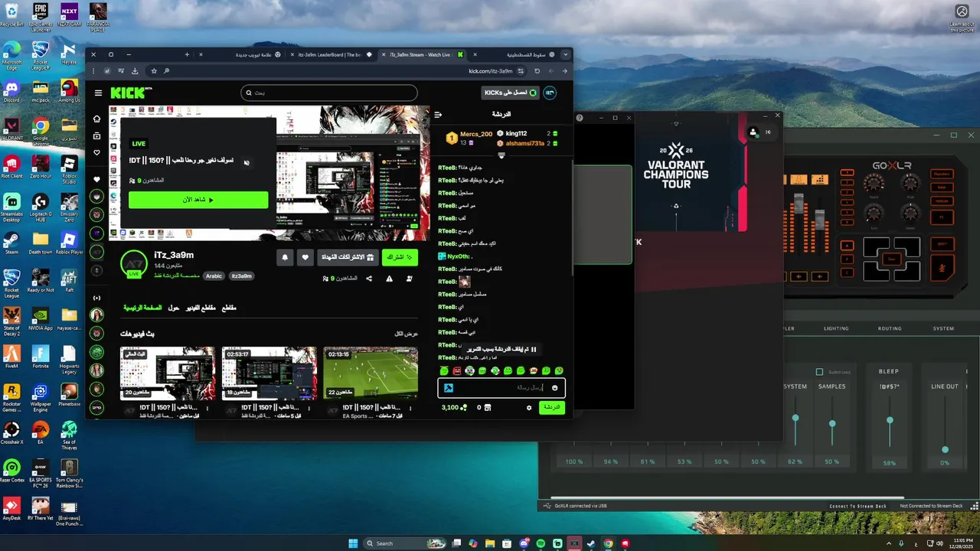Open the Following heart outline in Kick sidebar
The image size is (980, 551).
tap(96, 152)
